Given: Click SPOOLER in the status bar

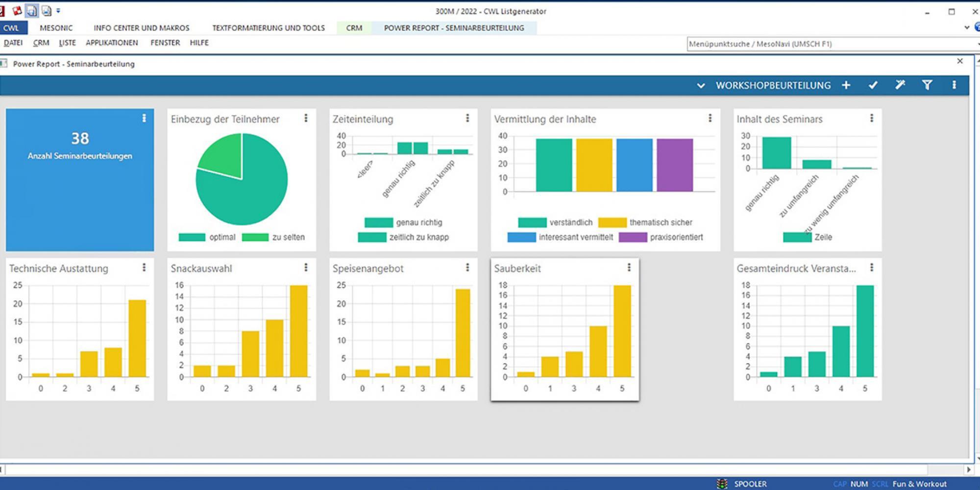Looking at the screenshot, I should (750, 484).
